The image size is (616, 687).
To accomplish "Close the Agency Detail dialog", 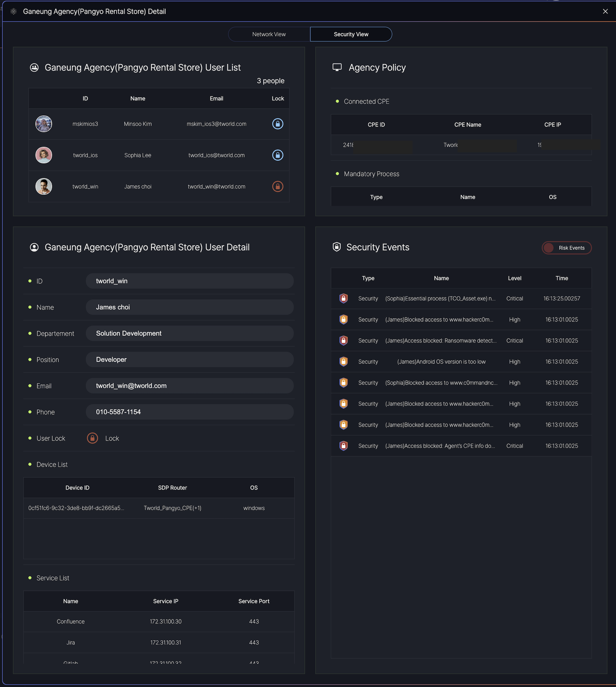I will pyautogui.click(x=605, y=11).
